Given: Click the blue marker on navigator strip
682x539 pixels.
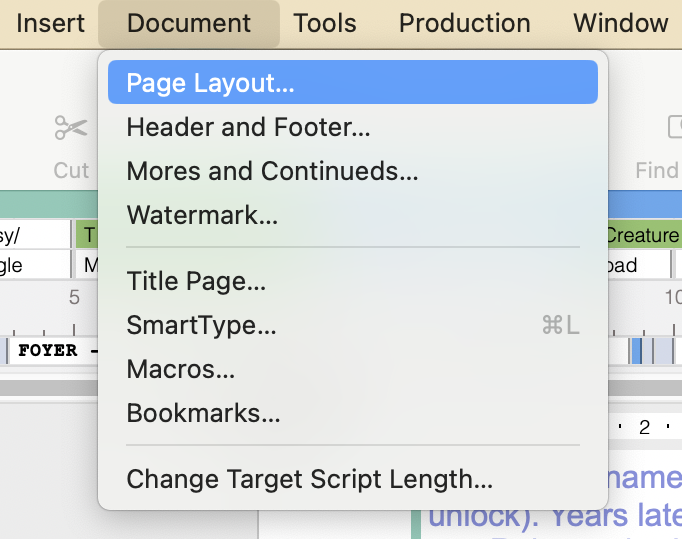Looking at the screenshot, I should click(636, 351).
